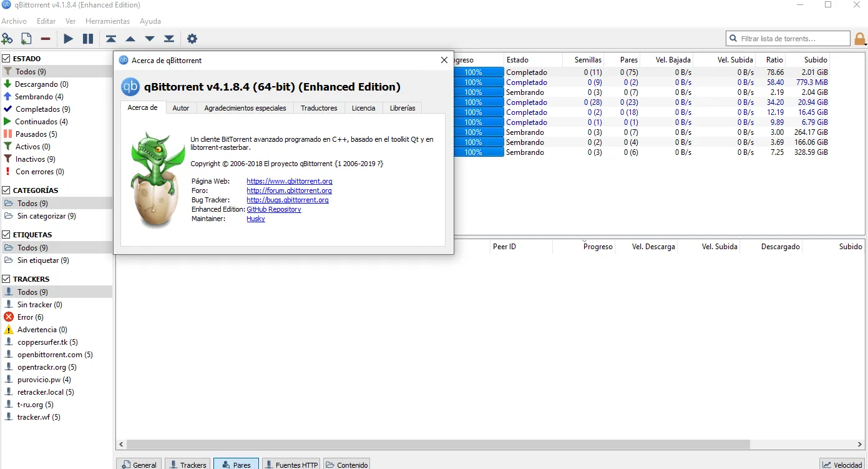Screen dimensions: 868x469
Task: Open the add torrent file icon
Action: coord(25,38)
